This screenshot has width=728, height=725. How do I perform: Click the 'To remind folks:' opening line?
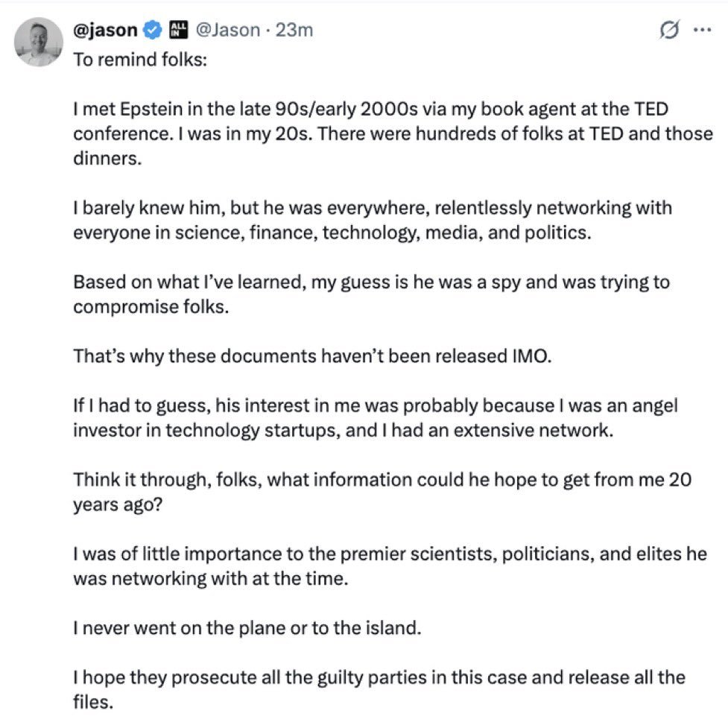(139, 59)
